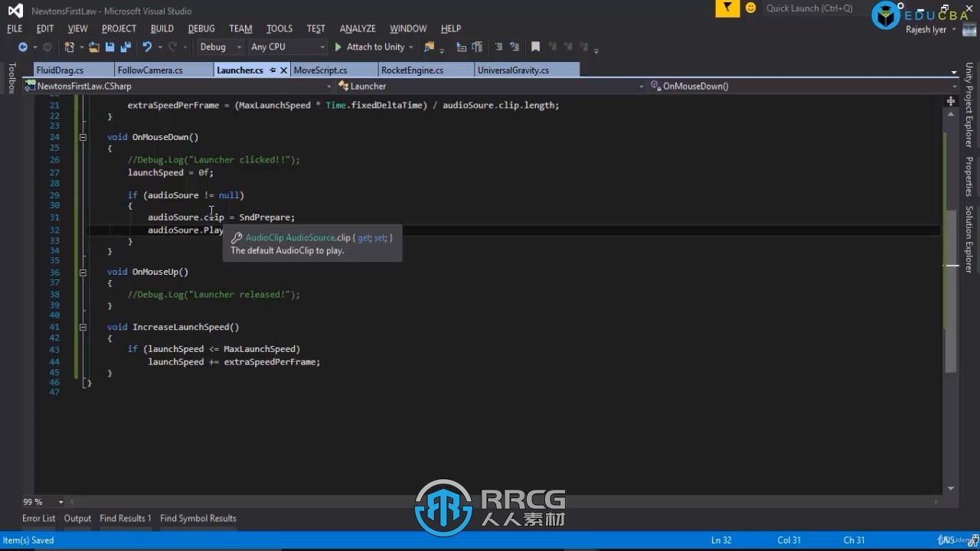Click the increase line indent icon

coord(476,47)
